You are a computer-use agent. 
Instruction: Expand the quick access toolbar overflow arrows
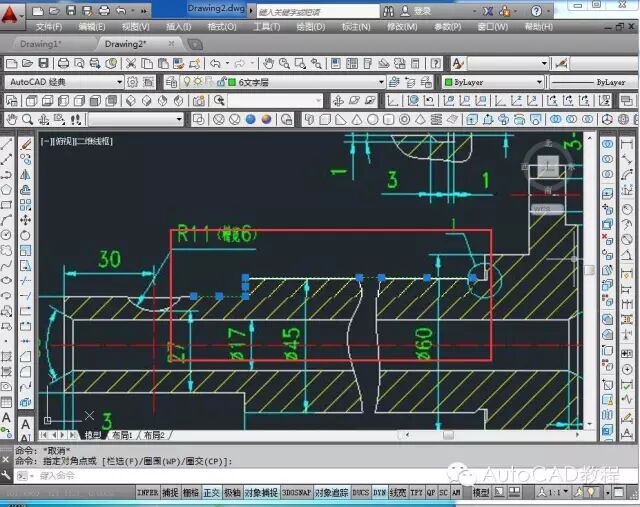144,11
